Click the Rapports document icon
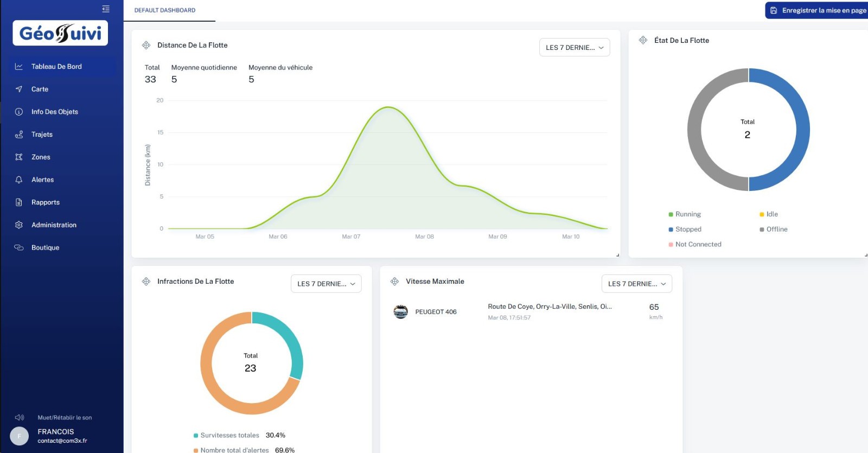The height and width of the screenshot is (453, 868). (19, 202)
